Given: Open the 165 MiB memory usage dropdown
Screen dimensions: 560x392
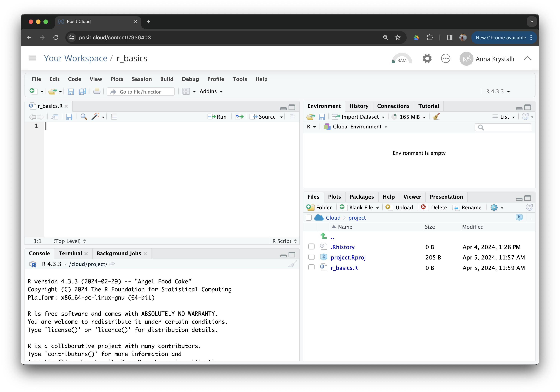Looking at the screenshot, I should (408, 117).
